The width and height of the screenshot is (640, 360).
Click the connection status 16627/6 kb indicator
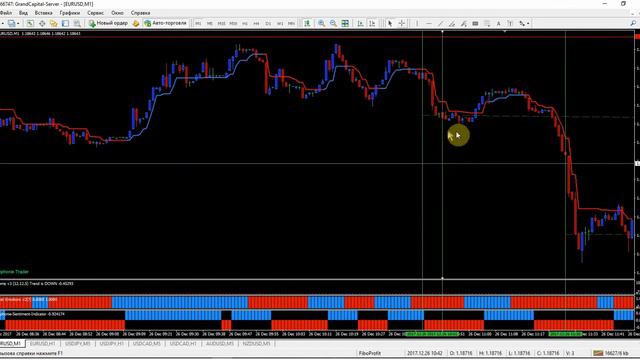[611, 353]
